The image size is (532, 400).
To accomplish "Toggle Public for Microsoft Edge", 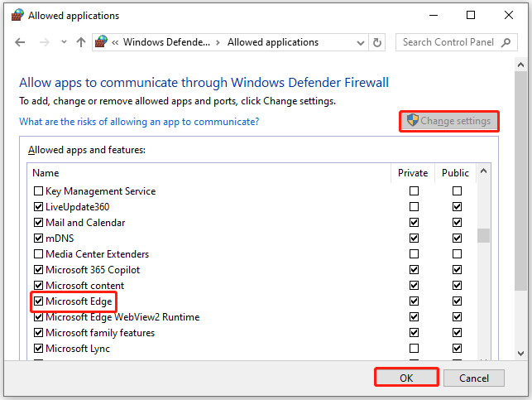I will (x=457, y=301).
